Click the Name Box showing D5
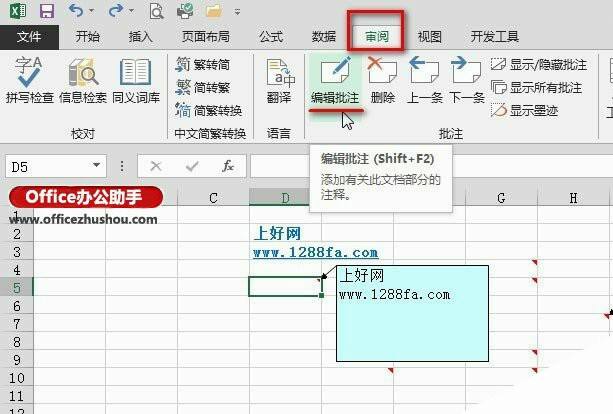613x414 pixels. click(x=47, y=167)
